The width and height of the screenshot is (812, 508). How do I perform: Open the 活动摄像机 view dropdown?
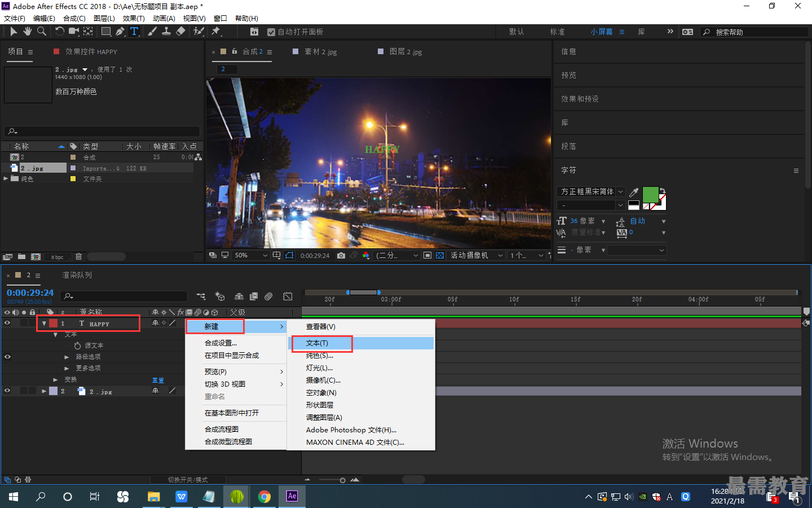click(476, 256)
